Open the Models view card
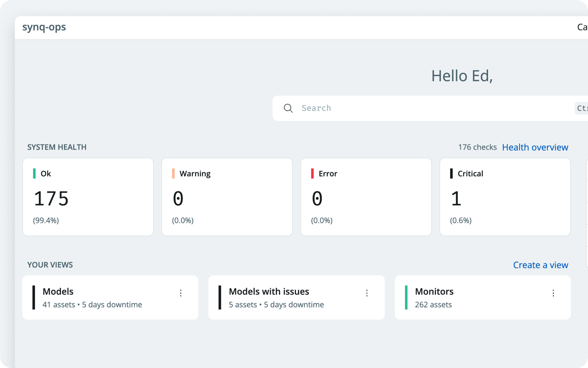This screenshot has width=588, height=368. [110, 297]
